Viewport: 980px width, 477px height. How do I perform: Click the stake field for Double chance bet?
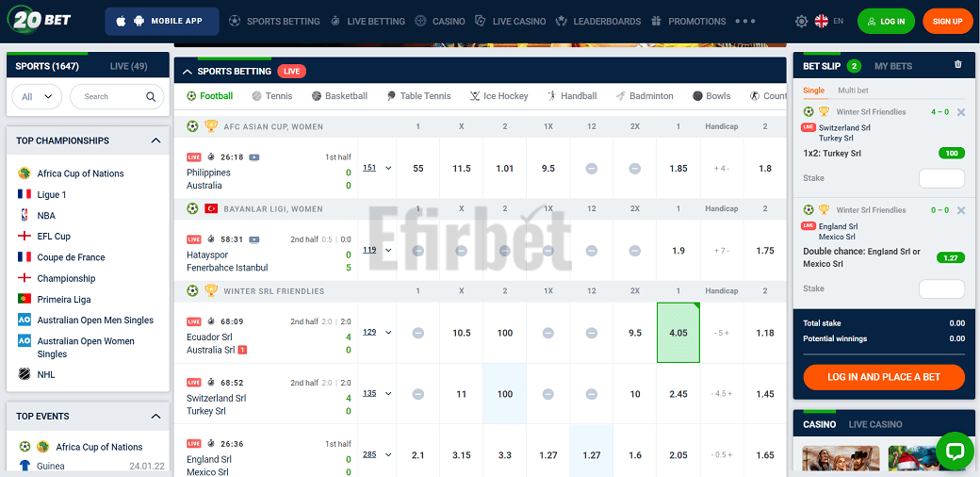coord(941,288)
